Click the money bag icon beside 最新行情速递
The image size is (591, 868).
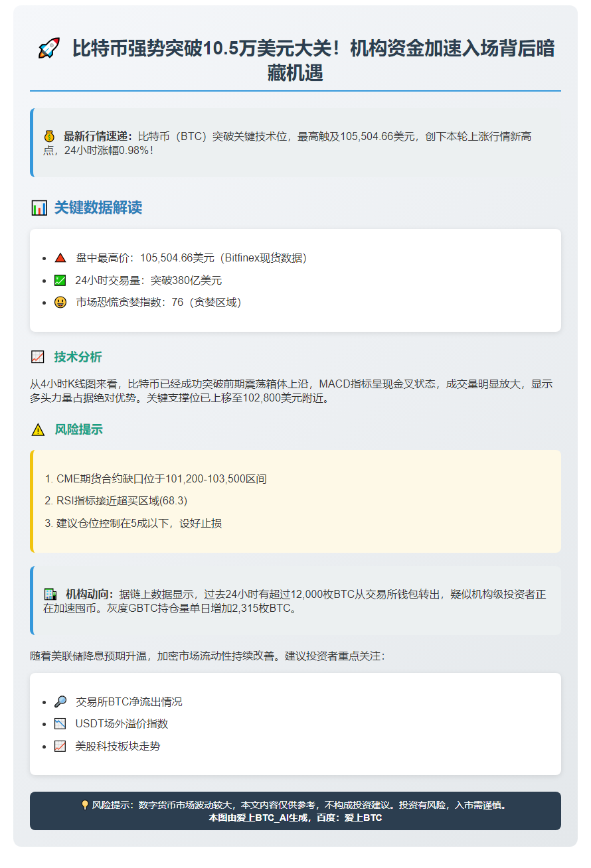coord(50,137)
